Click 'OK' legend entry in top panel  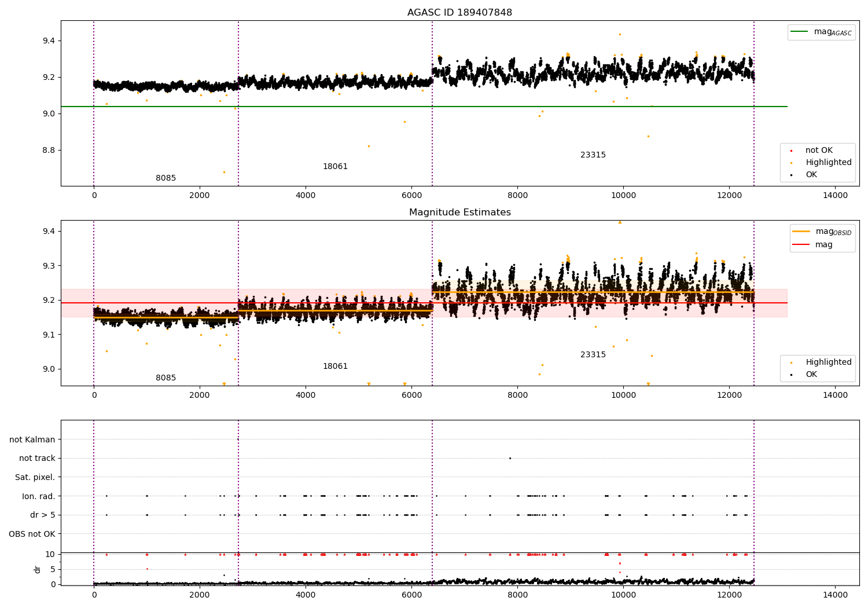coord(811,175)
